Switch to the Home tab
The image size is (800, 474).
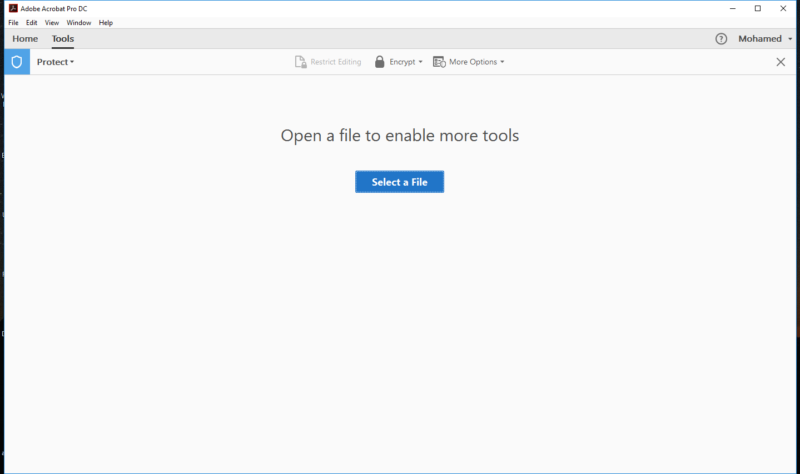25,39
